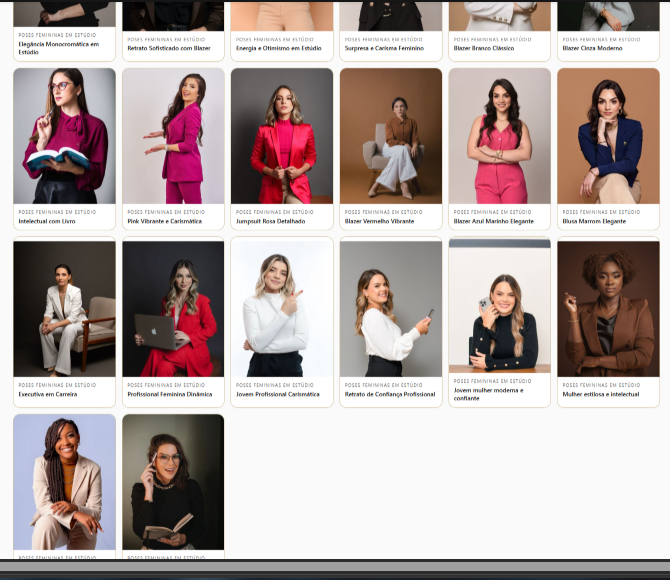Open the 'Energia e Otimismo em Estúdio' title
This screenshot has height=580, width=670.
point(279,48)
